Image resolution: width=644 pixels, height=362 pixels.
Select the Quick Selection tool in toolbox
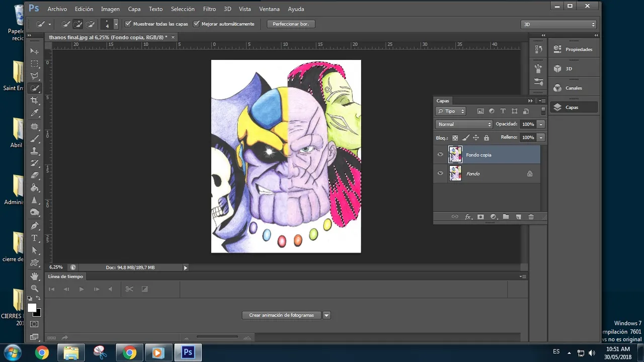point(34,88)
